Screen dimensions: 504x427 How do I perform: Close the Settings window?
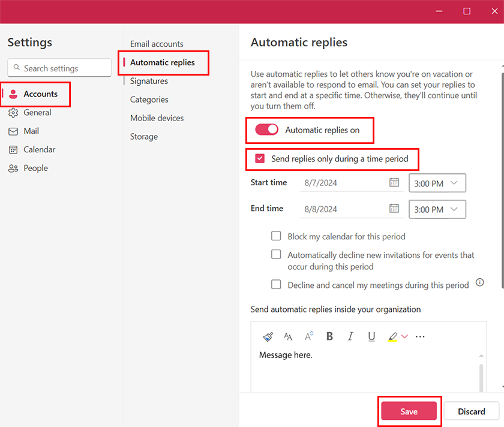click(494, 11)
